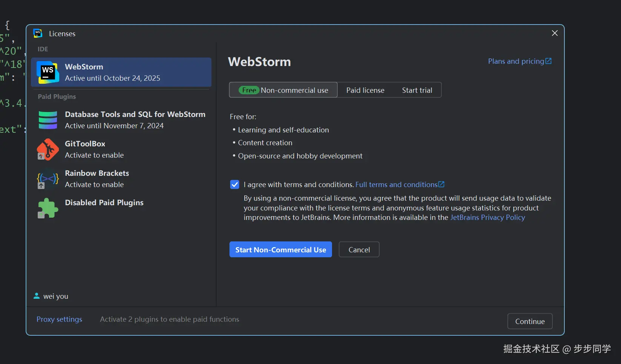This screenshot has height=364, width=621.
Task: Click the green Free badge
Action: [x=249, y=90]
